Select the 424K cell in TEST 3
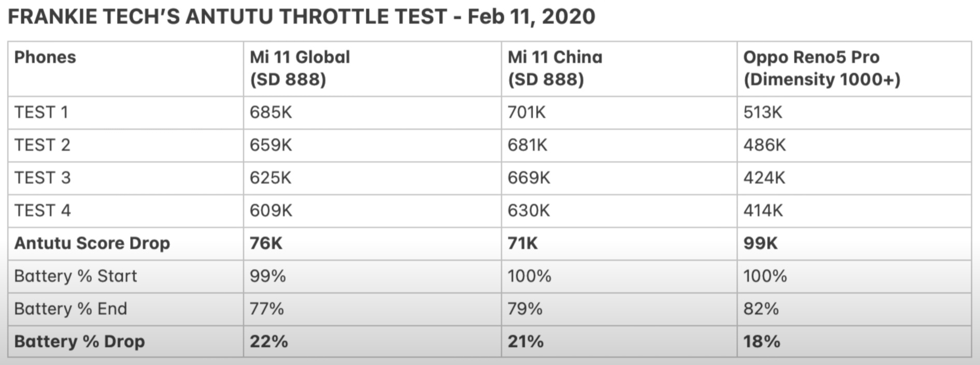This screenshot has width=980, height=365. 764,177
